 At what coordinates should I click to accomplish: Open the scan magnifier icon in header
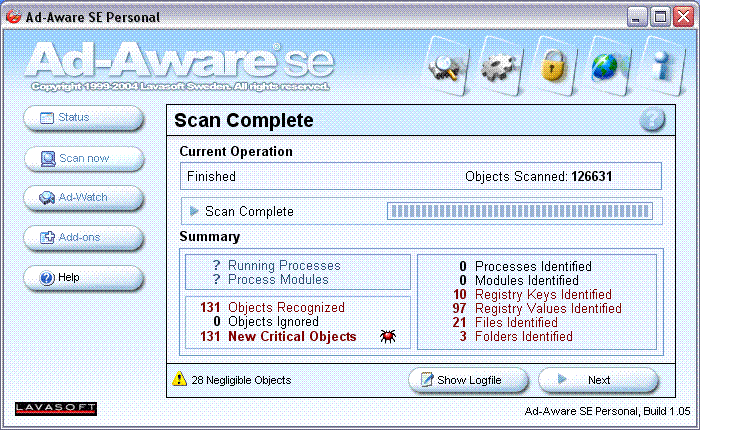[x=447, y=67]
